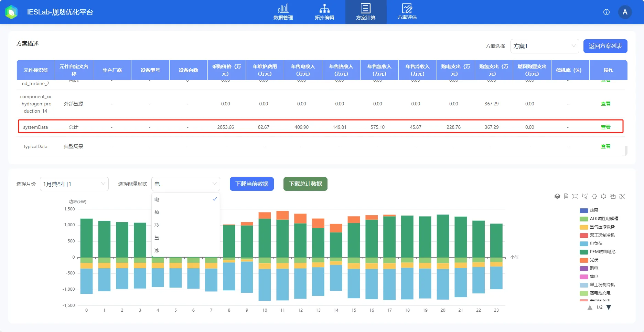Click the 下载当前数据 button
Screen dimensions: 644x332
pyautogui.click(x=252, y=184)
